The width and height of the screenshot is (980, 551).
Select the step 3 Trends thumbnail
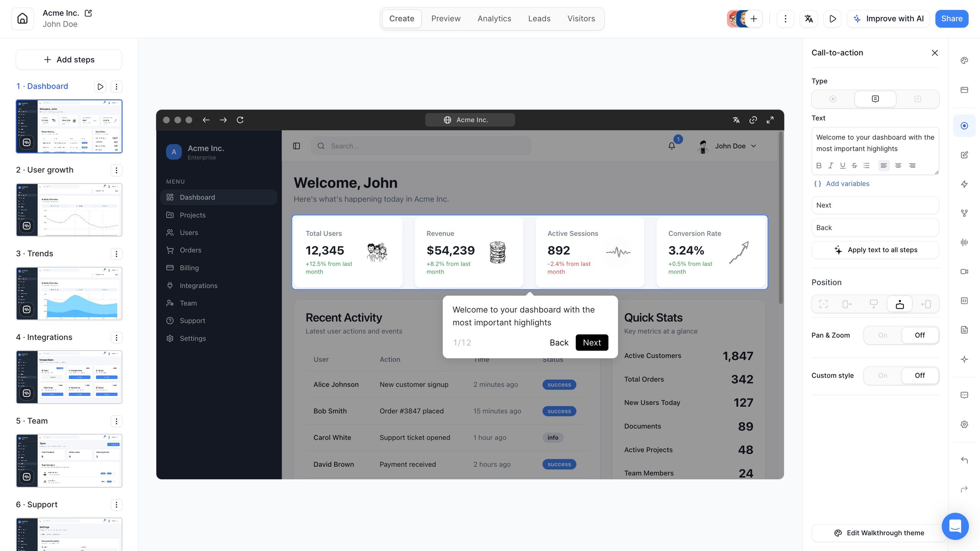click(x=69, y=293)
